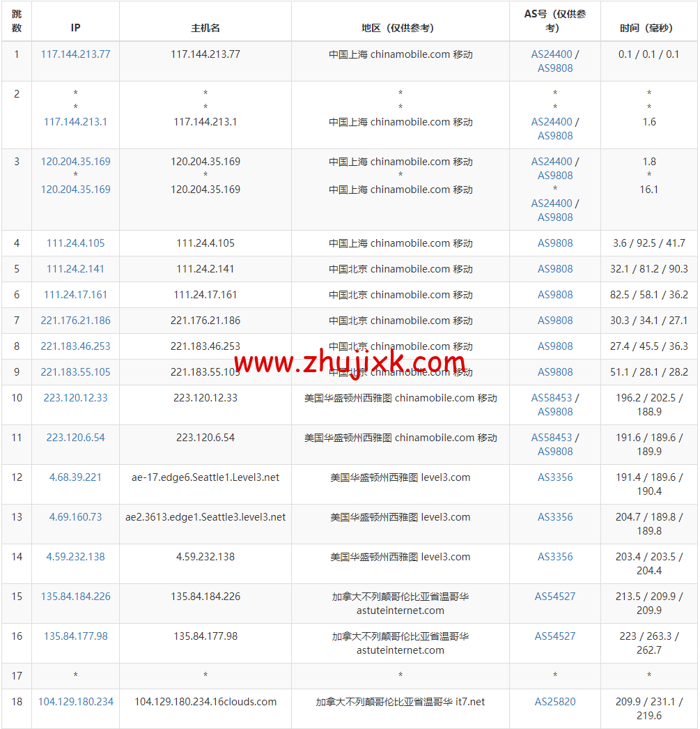This screenshot has height=729, width=700.
Task: Click IP link 117.144.213.1 in hop 2
Action: tap(75, 122)
